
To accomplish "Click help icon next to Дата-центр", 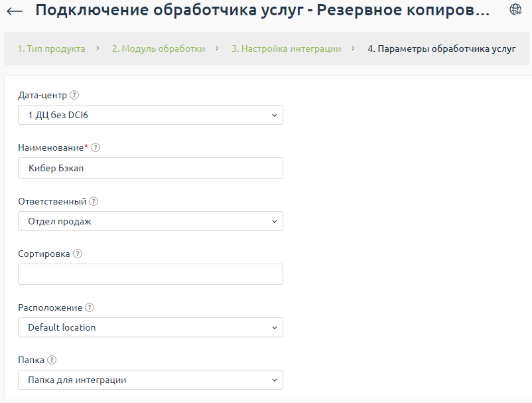I will pyautogui.click(x=74, y=95).
